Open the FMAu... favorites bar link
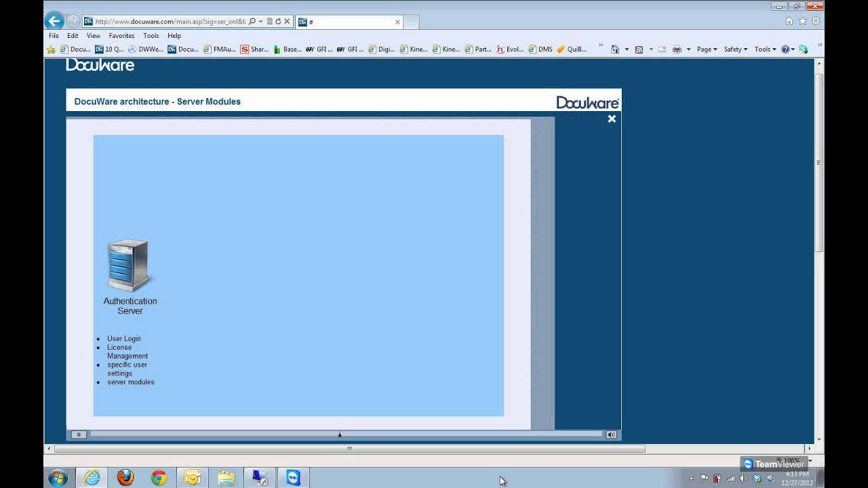The height and width of the screenshot is (488, 868). [x=220, y=49]
